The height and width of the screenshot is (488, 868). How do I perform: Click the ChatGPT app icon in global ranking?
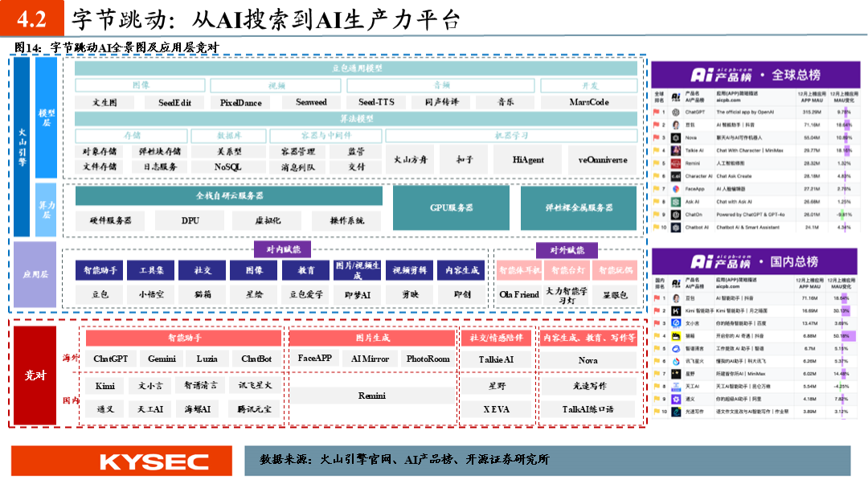tap(676, 112)
